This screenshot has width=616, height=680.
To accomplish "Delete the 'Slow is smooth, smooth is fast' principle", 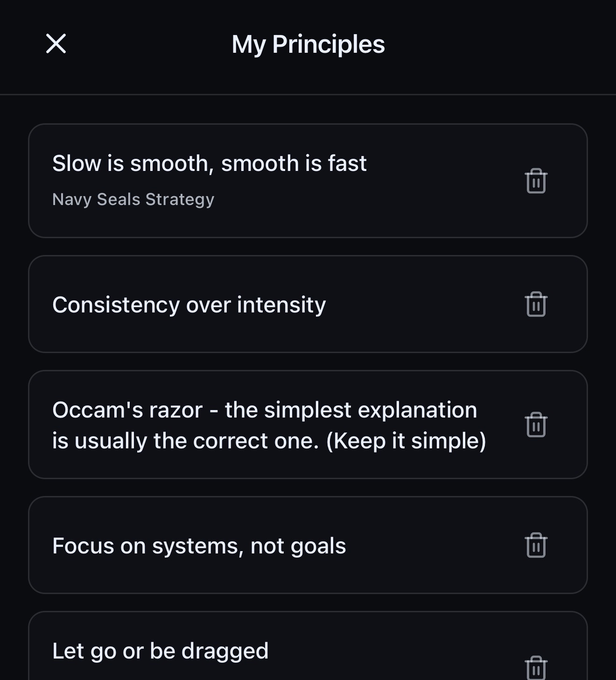I will point(536,181).
